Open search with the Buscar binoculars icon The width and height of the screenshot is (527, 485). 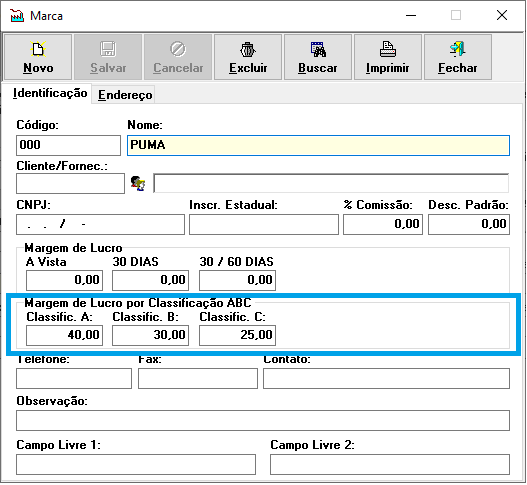point(318,49)
